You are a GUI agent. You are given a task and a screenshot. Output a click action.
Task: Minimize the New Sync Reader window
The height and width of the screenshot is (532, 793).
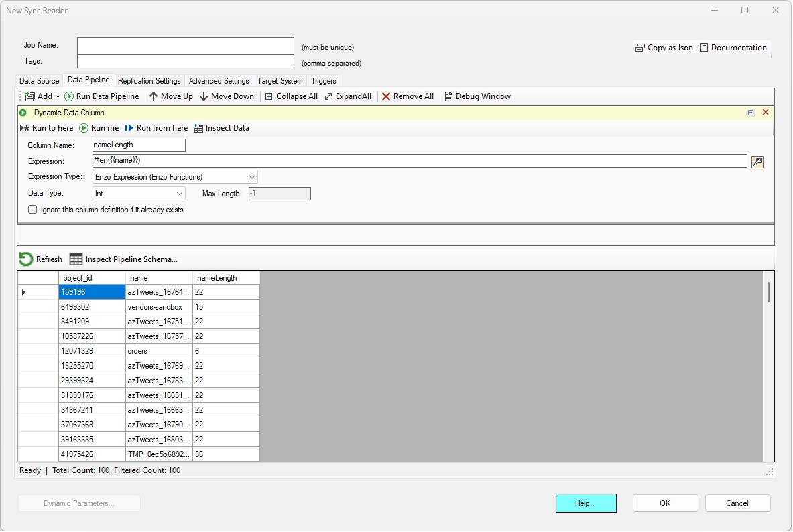coord(715,10)
